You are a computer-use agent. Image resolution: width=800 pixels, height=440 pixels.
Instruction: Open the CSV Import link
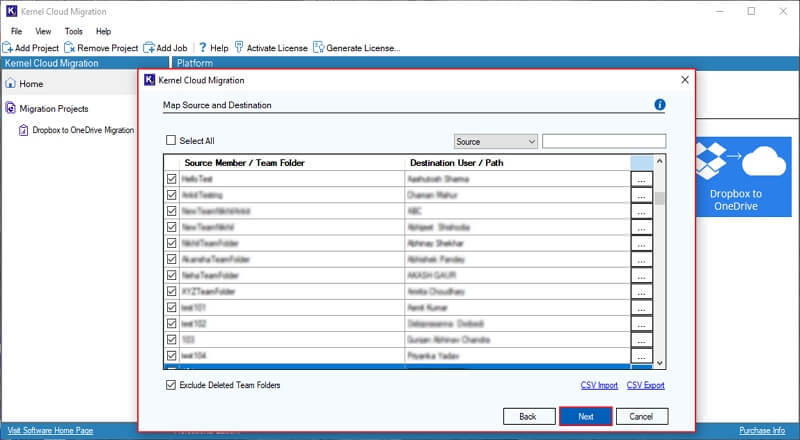[x=599, y=385]
